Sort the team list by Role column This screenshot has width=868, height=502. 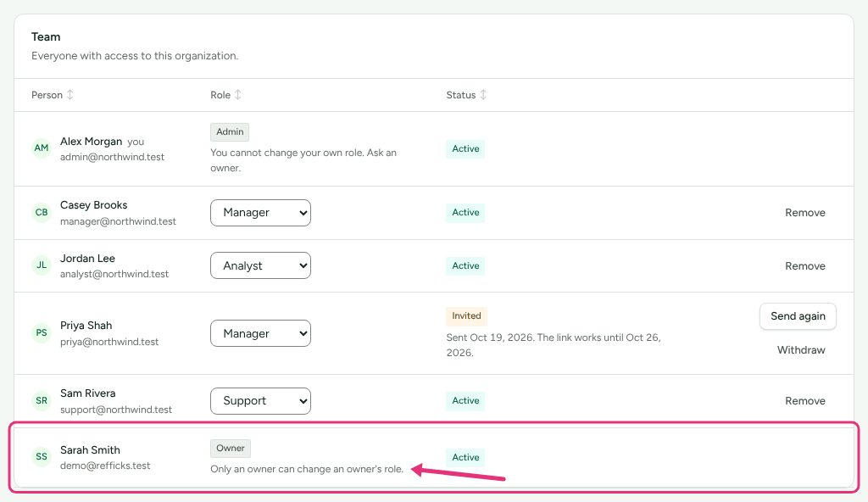point(237,95)
